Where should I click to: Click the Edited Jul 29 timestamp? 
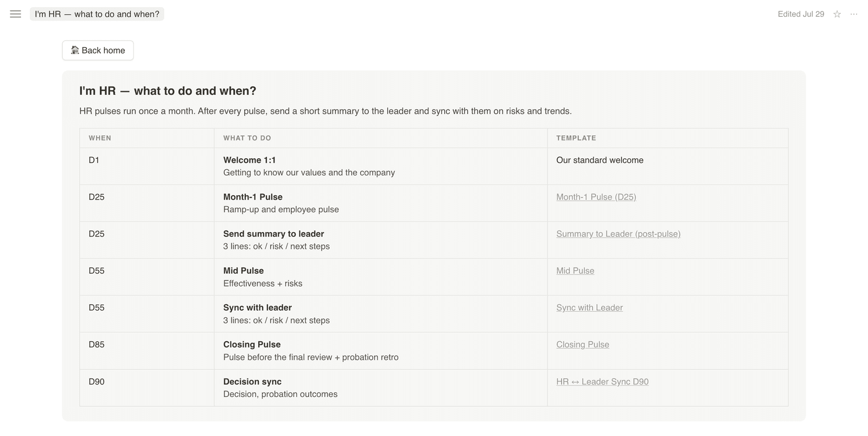[801, 14]
